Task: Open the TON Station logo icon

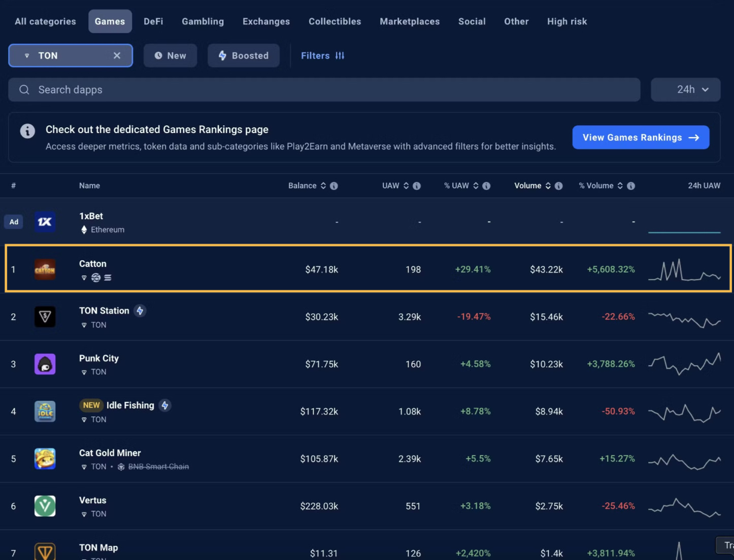Action: pos(45,317)
